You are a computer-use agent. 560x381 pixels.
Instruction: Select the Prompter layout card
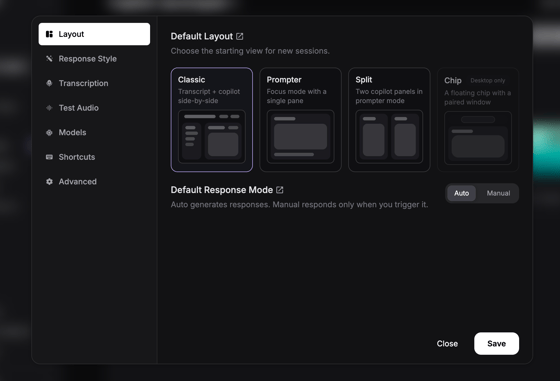coord(300,120)
